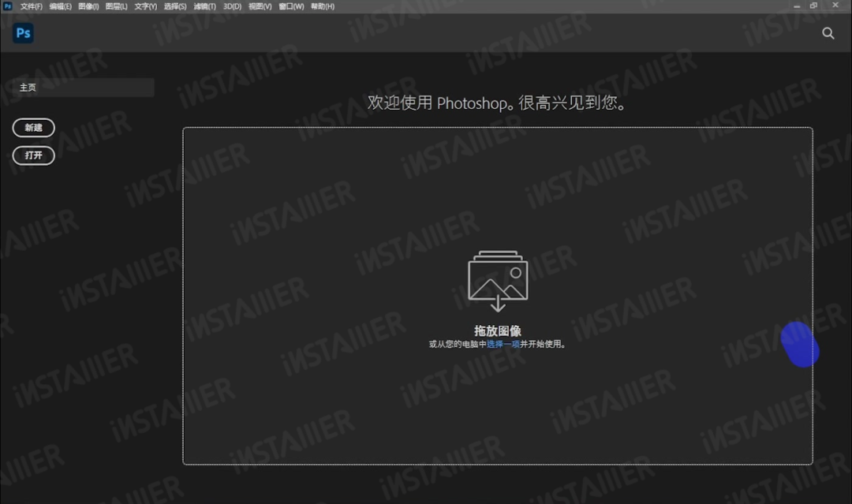Open the 文件(F) menu
Screen dimensions: 852x504
[31, 6]
